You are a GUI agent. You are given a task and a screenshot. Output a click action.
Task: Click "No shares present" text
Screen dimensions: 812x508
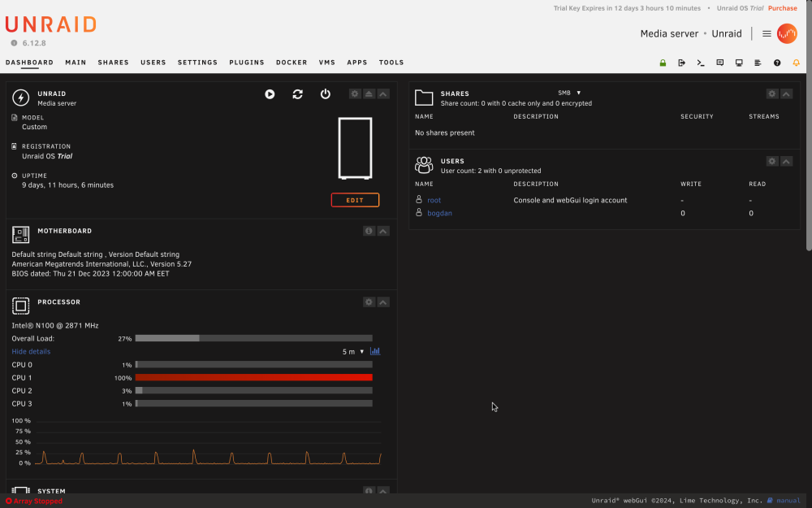445,132
